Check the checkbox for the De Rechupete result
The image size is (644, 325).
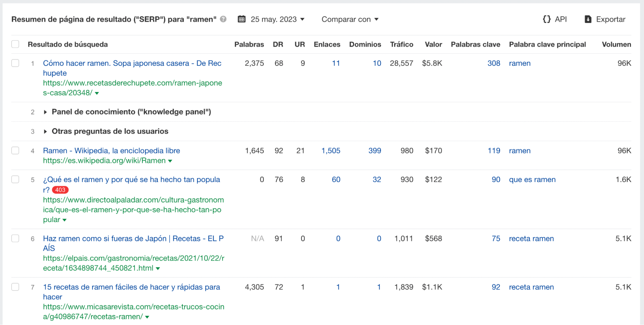click(15, 63)
